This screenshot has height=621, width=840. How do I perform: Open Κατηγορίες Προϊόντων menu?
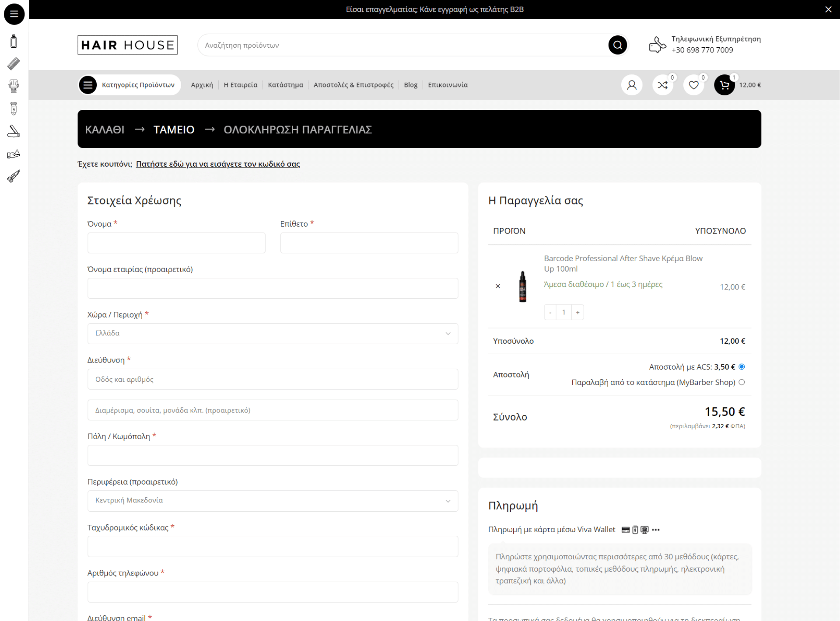[x=129, y=85]
